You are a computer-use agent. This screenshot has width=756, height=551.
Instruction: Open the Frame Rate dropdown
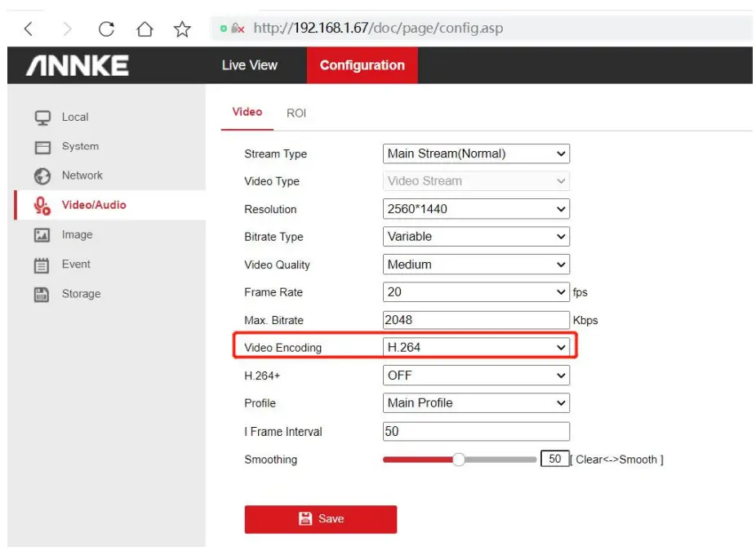coord(476,292)
